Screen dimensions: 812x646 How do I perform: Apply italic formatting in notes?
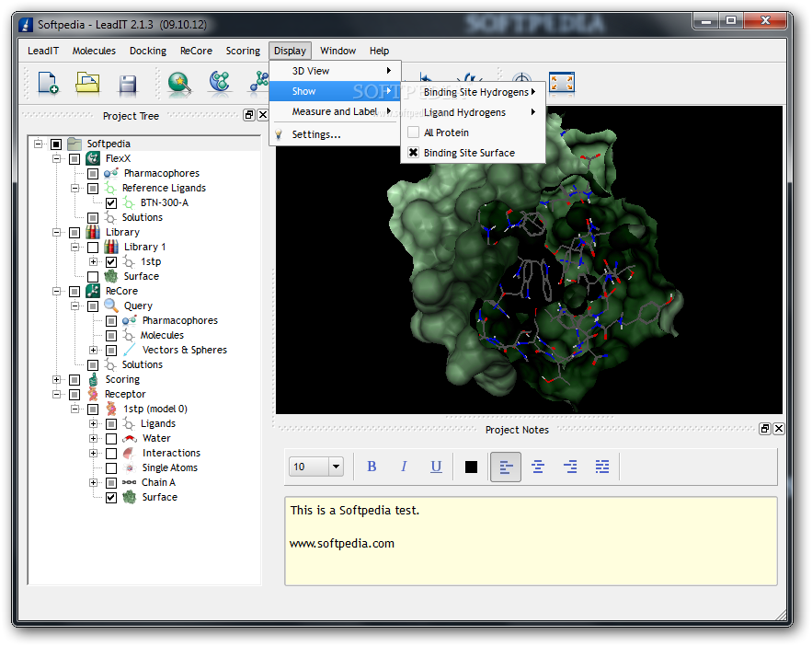coord(404,467)
